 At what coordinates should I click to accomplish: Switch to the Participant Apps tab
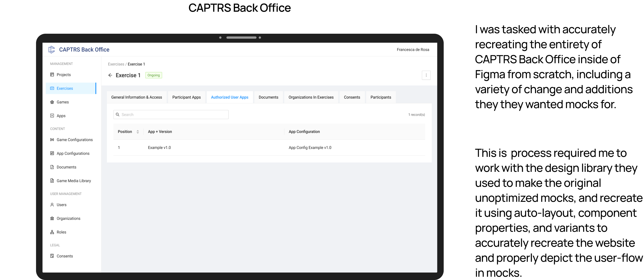coord(186,97)
